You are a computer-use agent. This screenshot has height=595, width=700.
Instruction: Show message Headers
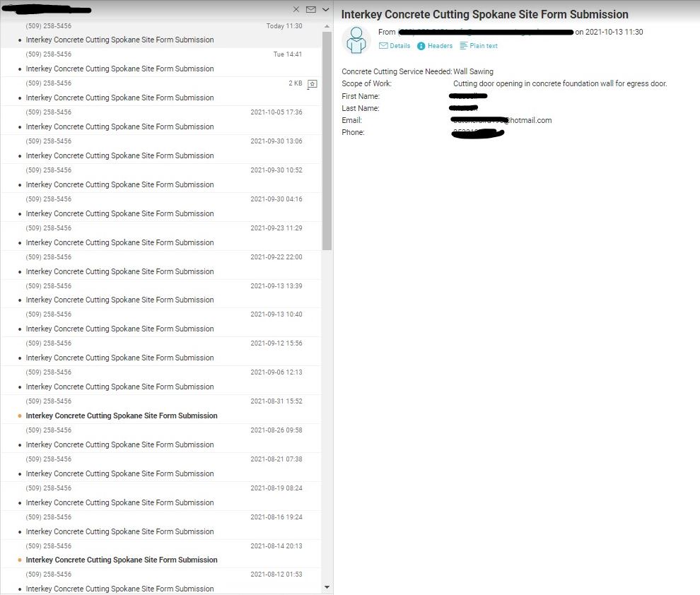(x=435, y=46)
